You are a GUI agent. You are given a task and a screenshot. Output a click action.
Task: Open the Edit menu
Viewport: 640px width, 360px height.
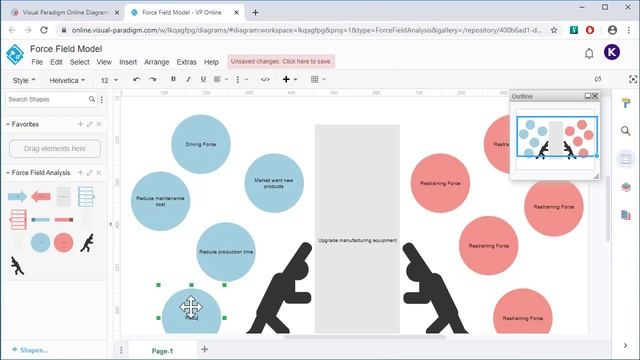click(56, 62)
